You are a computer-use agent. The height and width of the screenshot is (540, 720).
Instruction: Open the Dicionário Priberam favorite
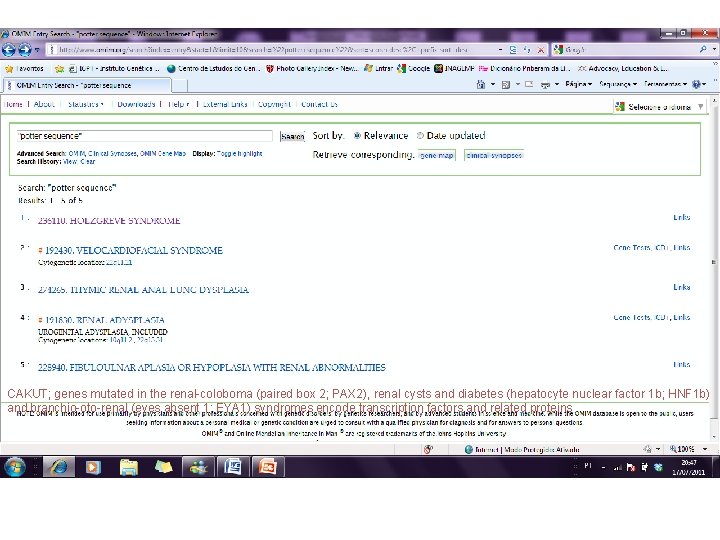[524, 68]
